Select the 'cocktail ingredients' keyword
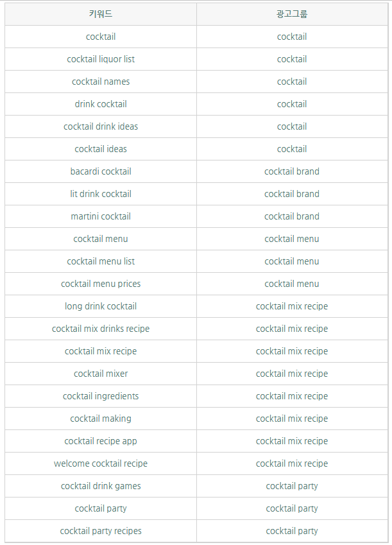This screenshot has height=545, width=392. [101, 396]
